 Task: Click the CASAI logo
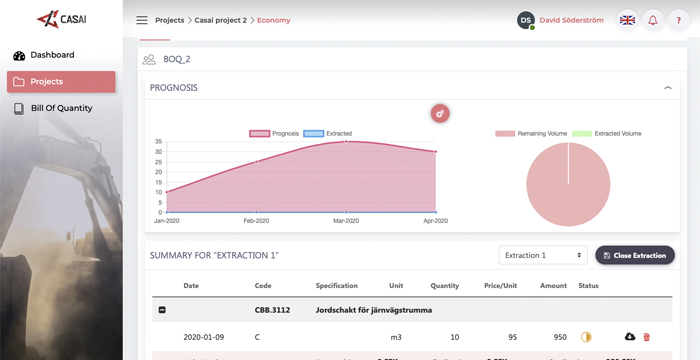click(62, 19)
